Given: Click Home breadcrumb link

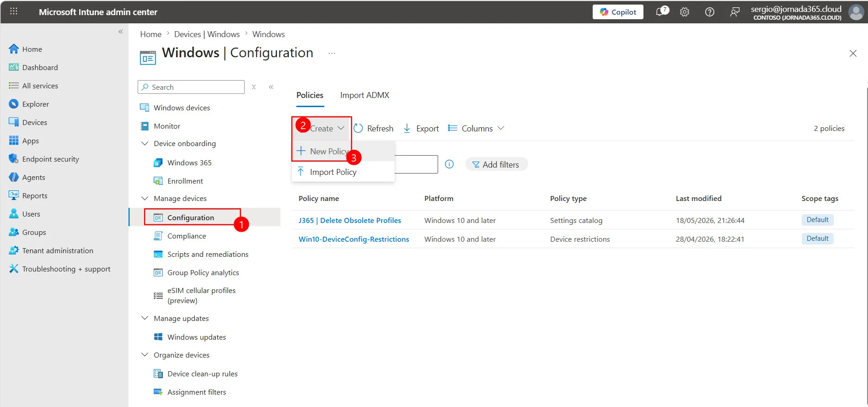Looking at the screenshot, I should [150, 34].
